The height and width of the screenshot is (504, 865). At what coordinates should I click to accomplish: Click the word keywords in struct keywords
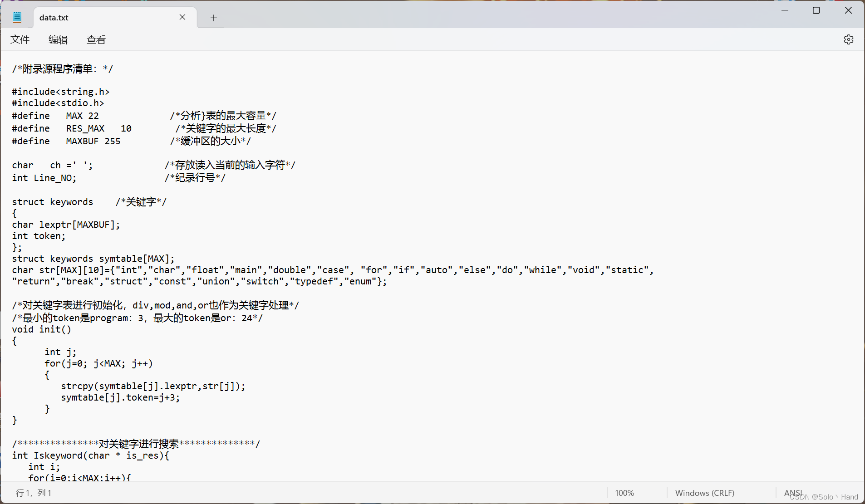tap(71, 201)
